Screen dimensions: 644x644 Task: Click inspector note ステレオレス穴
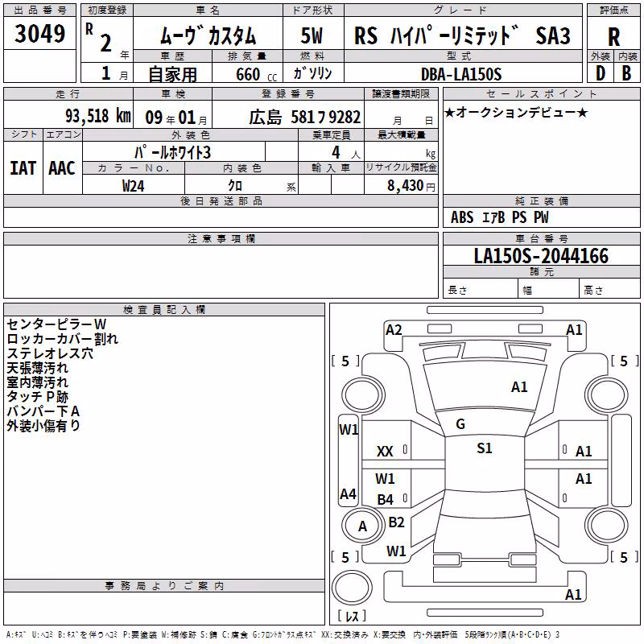pyautogui.click(x=50, y=353)
